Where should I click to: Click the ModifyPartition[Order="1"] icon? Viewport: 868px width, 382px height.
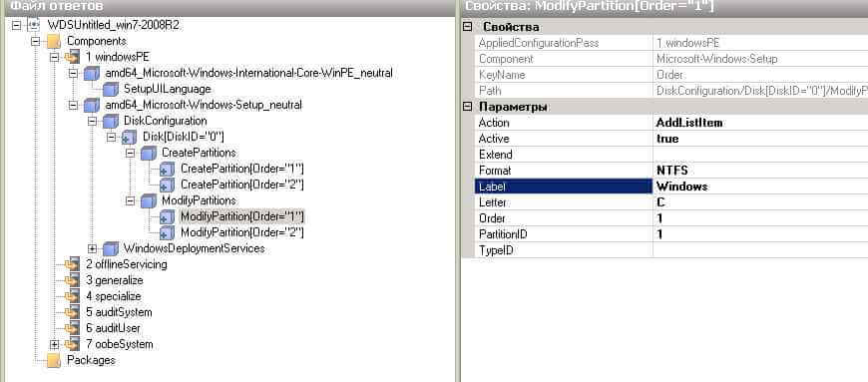click(x=167, y=217)
